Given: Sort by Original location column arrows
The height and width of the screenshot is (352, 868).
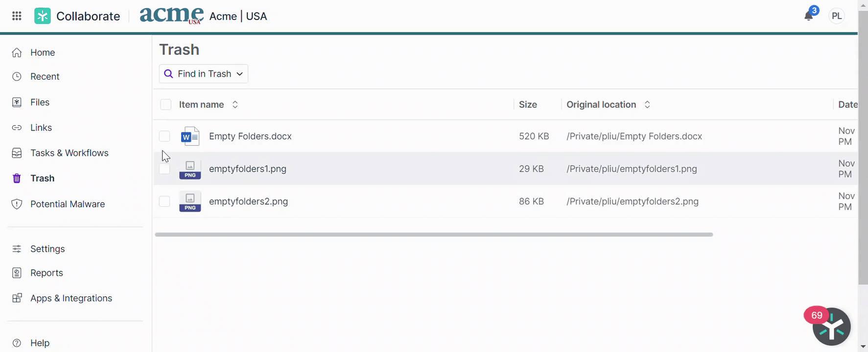Looking at the screenshot, I should click(647, 105).
